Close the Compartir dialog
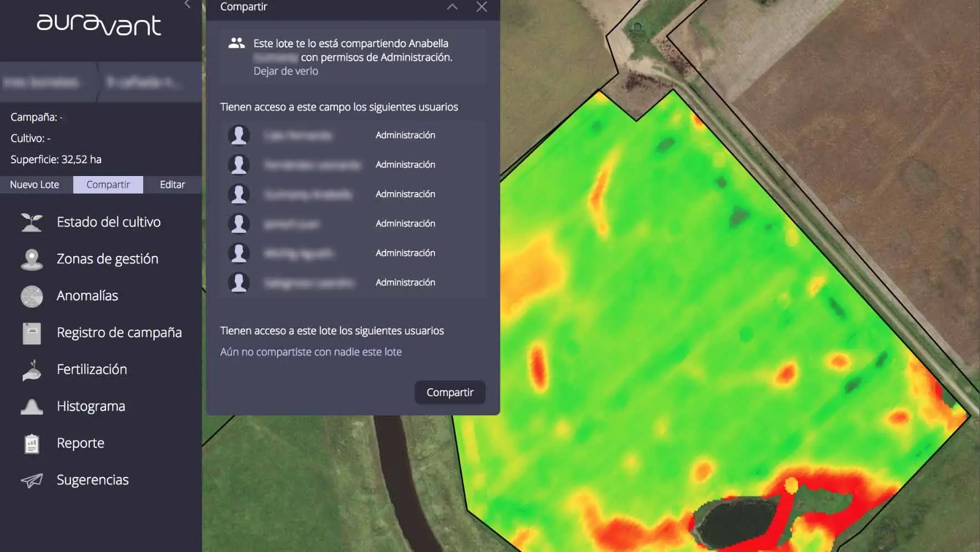Viewport: 980px width, 552px height. tap(482, 7)
